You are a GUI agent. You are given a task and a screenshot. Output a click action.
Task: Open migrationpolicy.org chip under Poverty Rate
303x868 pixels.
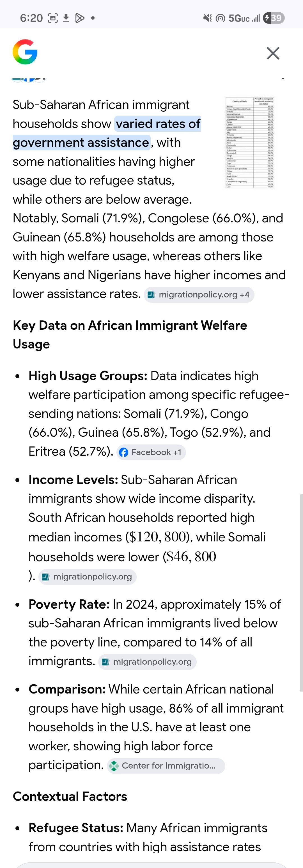click(148, 662)
